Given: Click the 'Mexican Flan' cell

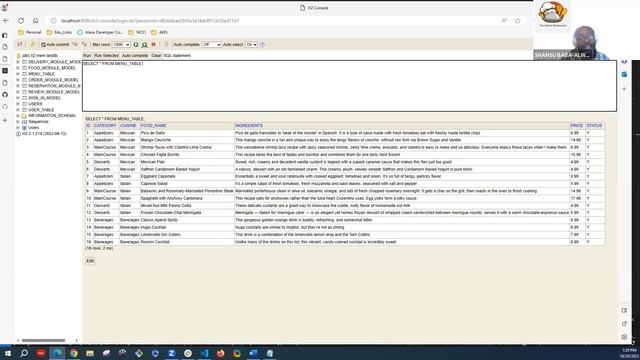Looking at the screenshot, I should 187,162.
